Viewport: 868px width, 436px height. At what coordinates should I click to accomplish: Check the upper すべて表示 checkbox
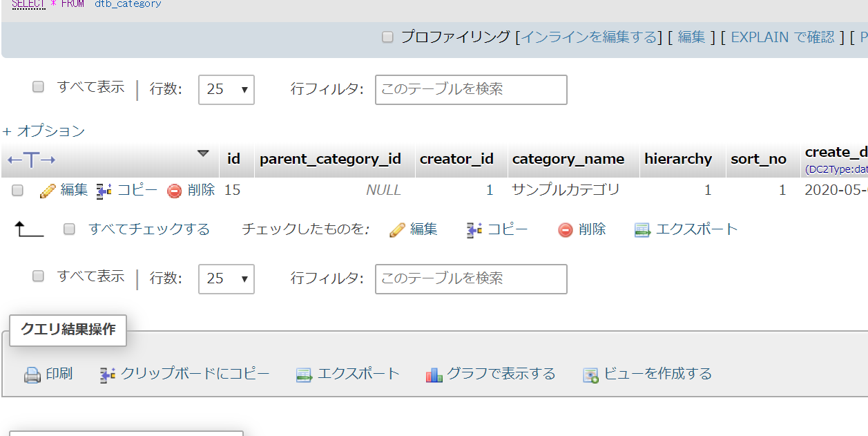pyautogui.click(x=39, y=87)
